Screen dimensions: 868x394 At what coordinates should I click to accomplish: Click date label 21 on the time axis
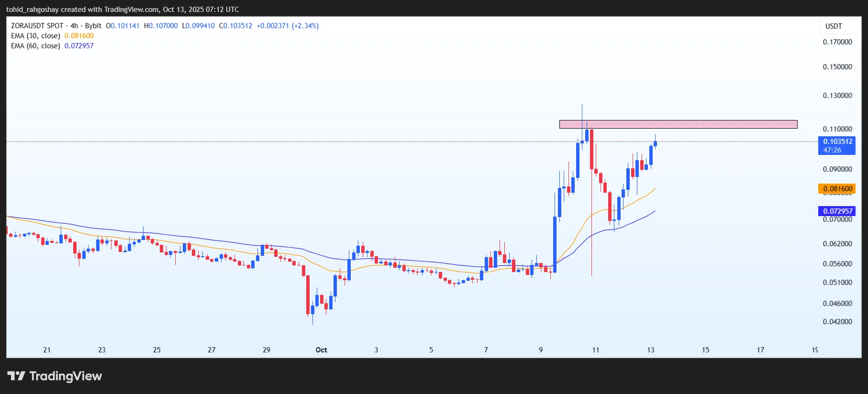pyautogui.click(x=47, y=350)
